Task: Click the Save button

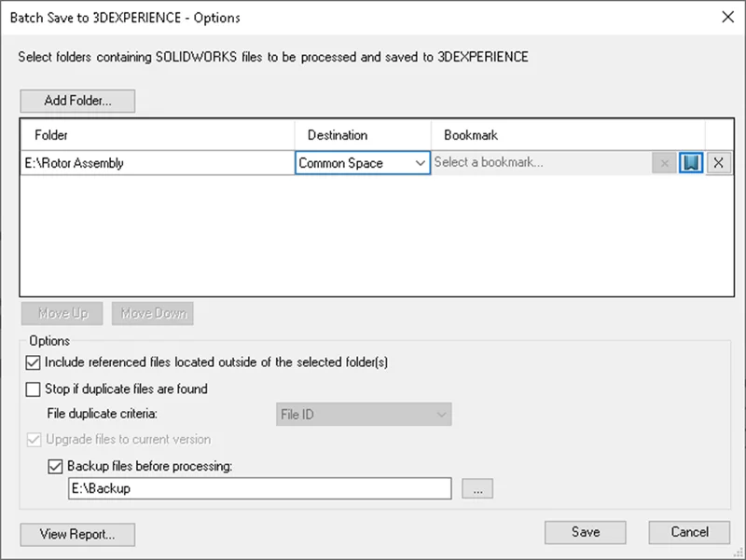Action: point(586,532)
